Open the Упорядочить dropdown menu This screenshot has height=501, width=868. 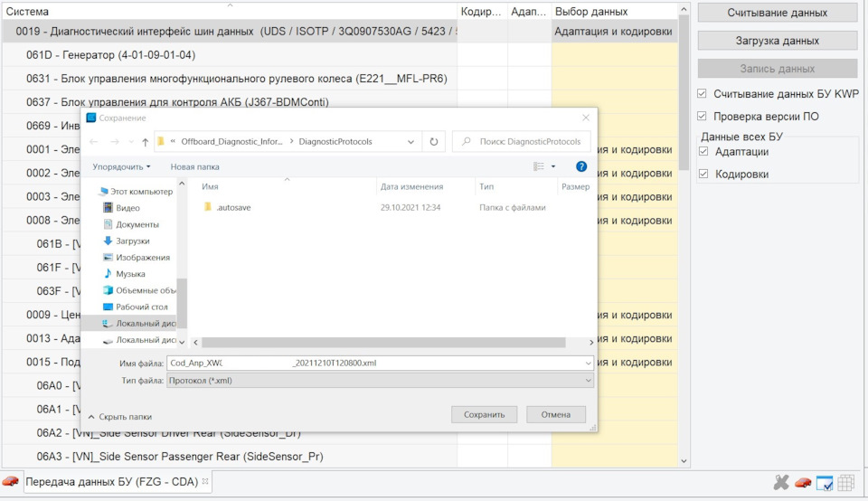(121, 166)
